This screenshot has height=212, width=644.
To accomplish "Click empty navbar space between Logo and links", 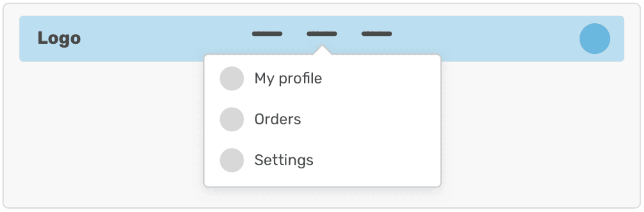I will click(x=165, y=39).
